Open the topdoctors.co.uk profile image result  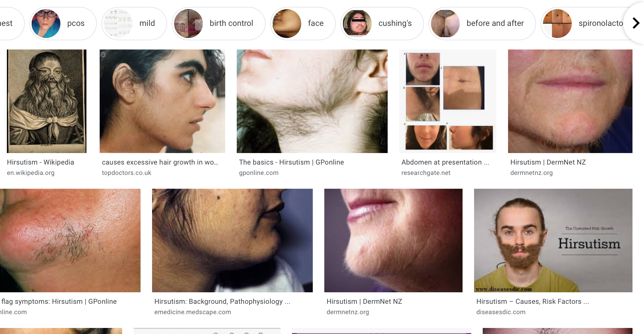click(162, 101)
